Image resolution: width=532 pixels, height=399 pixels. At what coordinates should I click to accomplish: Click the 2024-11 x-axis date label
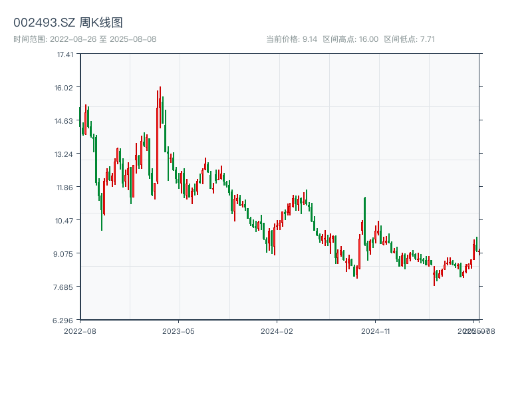376,331
